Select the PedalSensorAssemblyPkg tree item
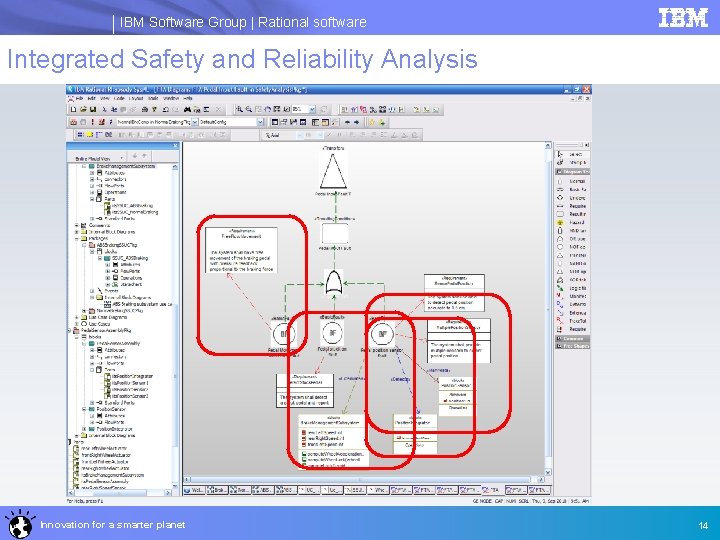 106,330
